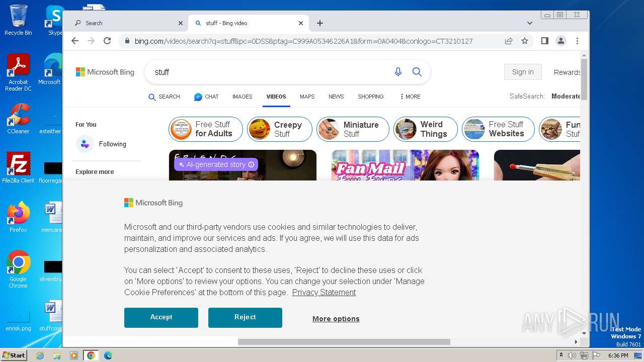Select the 'Miniature Stuff' chip
This screenshot has width=644, height=362.
(x=353, y=129)
